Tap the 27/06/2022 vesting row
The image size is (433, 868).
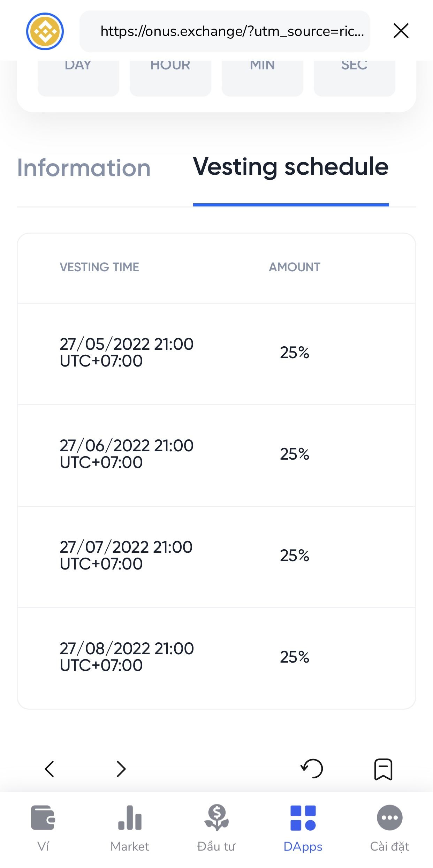[216, 454]
